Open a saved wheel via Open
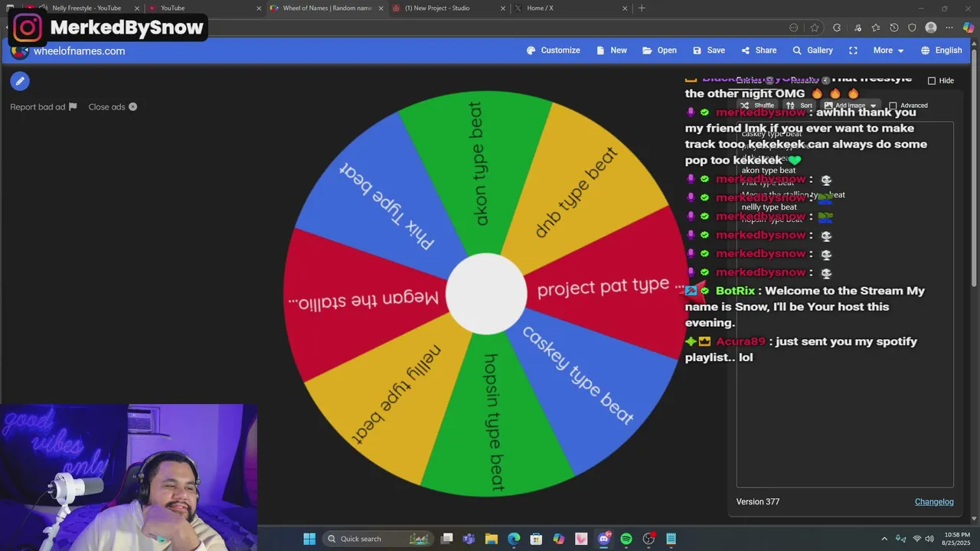The height and width of the screenshot is (551, 980). [x=659, y=51]
